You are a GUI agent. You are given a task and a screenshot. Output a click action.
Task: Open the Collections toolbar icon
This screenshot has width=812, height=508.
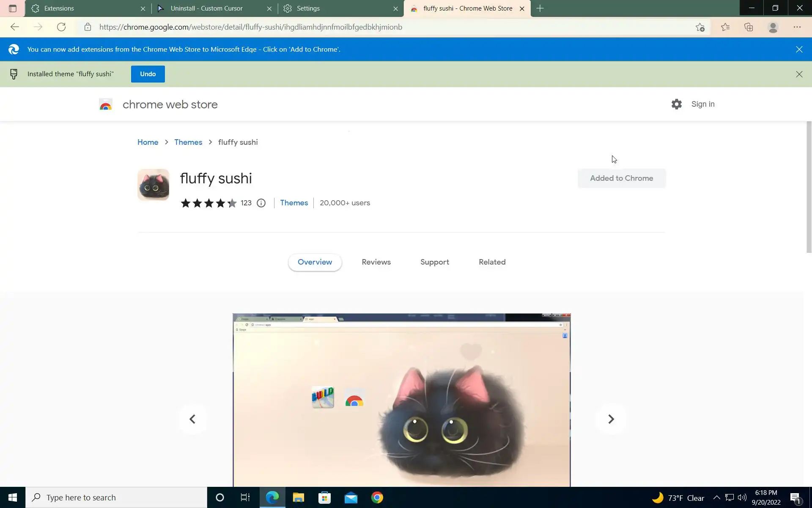[749, 27]
